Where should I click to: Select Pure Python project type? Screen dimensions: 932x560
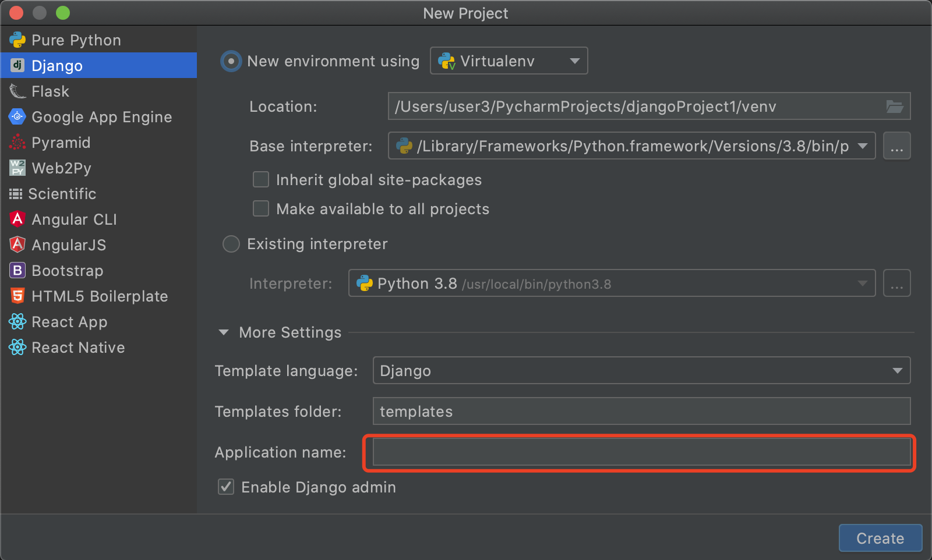click(x=76, y=40)
